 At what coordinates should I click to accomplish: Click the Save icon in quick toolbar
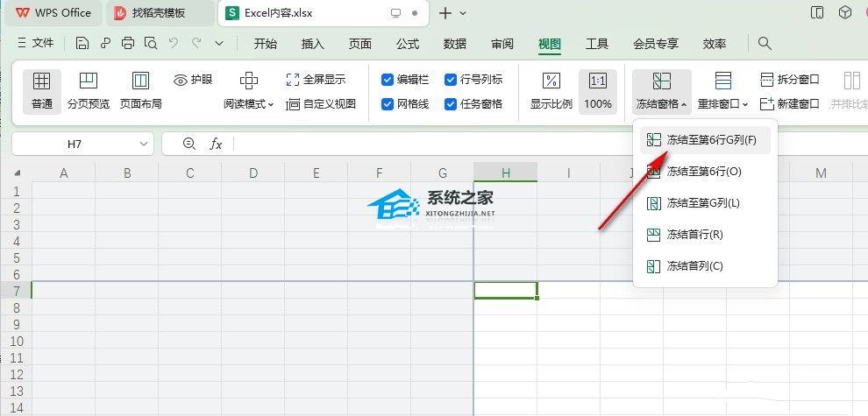82,43
